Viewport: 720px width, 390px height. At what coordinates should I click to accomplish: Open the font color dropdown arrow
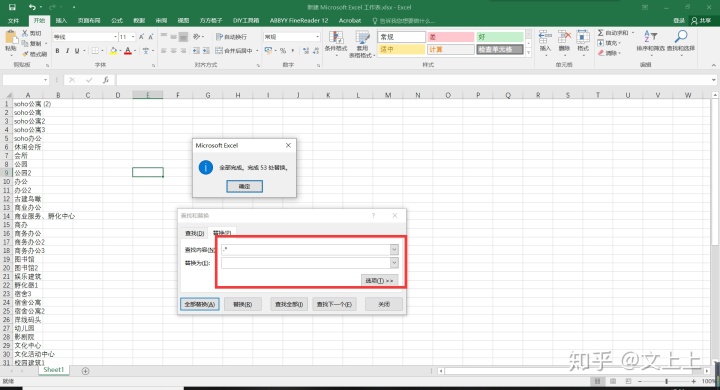[135, 51]
